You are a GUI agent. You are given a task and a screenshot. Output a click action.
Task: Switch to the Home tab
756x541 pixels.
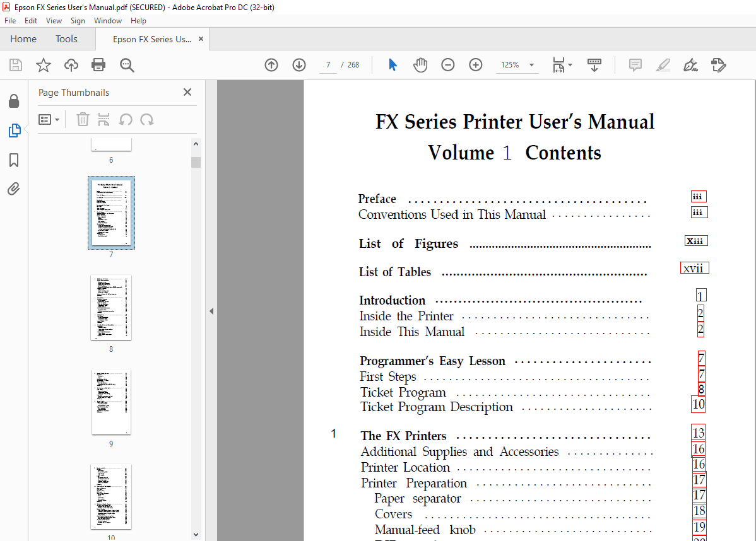click(x=23, y=39)
